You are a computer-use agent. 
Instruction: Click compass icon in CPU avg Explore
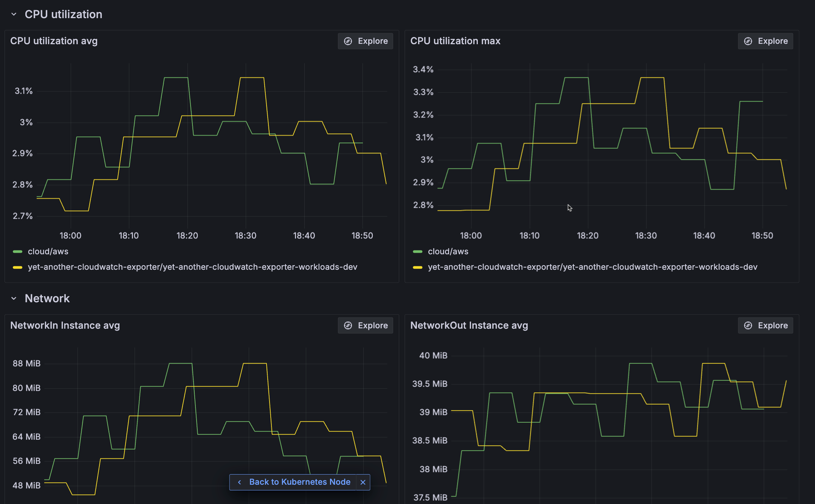(x=348, y=41)
